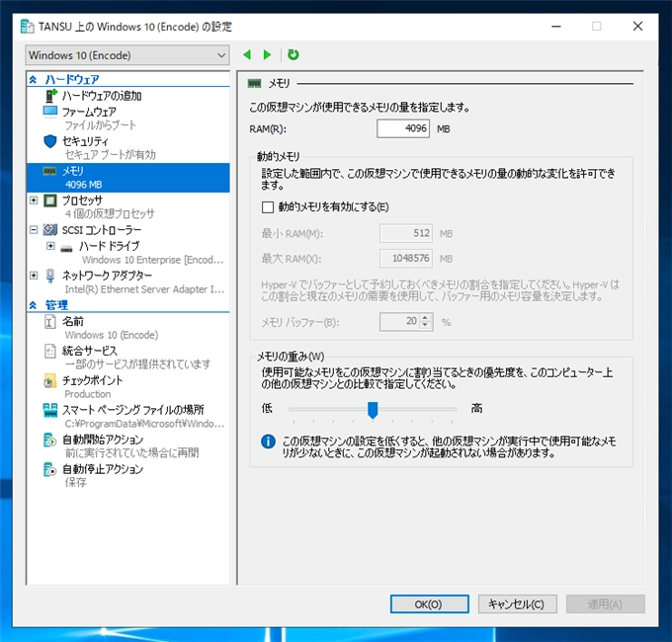Click the green forward arrow icon
Screen dimensions: 672x642
267,55
